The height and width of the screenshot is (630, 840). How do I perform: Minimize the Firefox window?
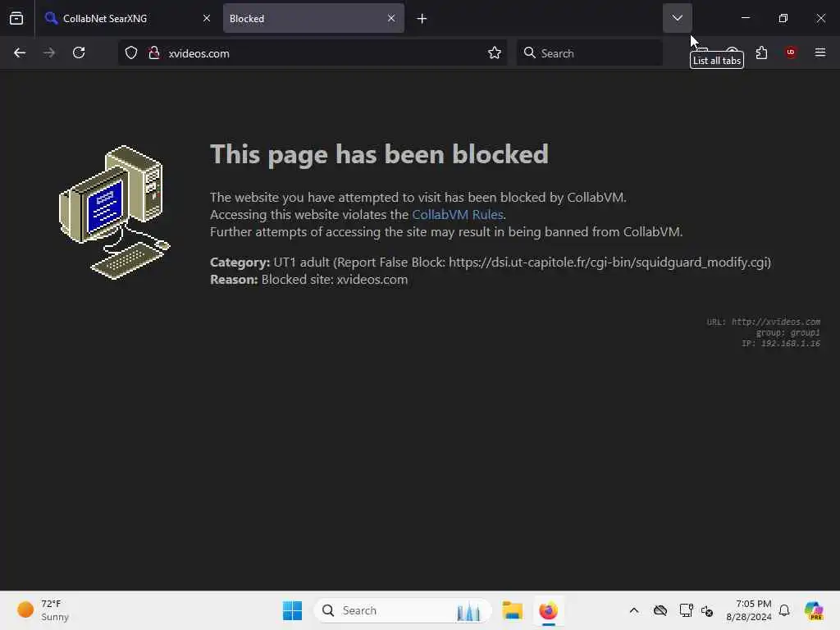pyautogui.click(x=745, y=18)
